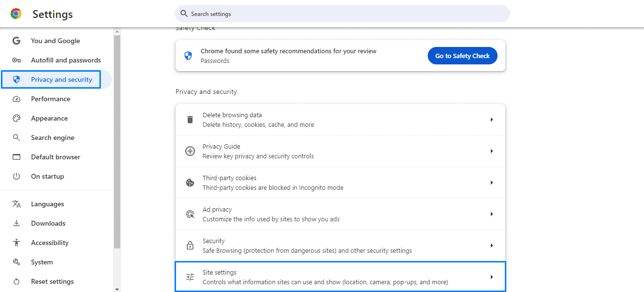644x292 pixels.
Task: Open the Privacy Guide row
Action: [x=339, y=151]
